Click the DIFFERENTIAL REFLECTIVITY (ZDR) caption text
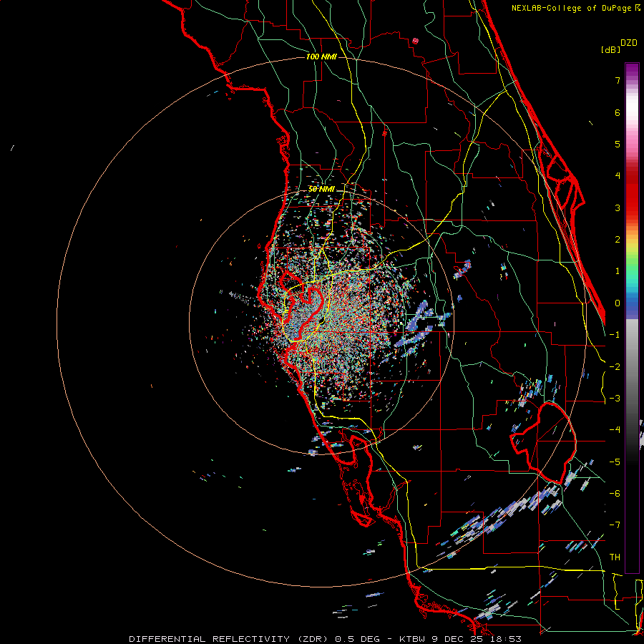This screenshot has width=644, height=644. click(228, 639)
